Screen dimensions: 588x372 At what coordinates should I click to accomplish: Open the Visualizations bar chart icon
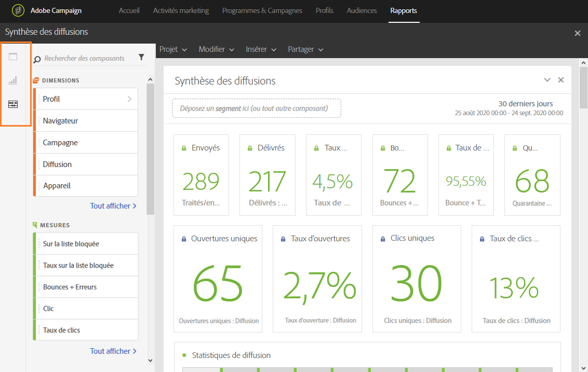pyautogui.click(x=13, y=80)
